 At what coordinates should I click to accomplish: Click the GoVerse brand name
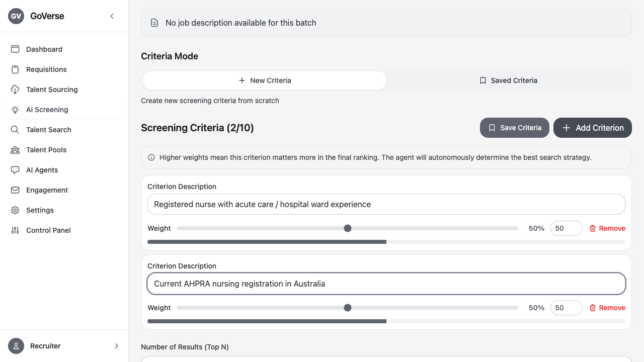[47, 16]
